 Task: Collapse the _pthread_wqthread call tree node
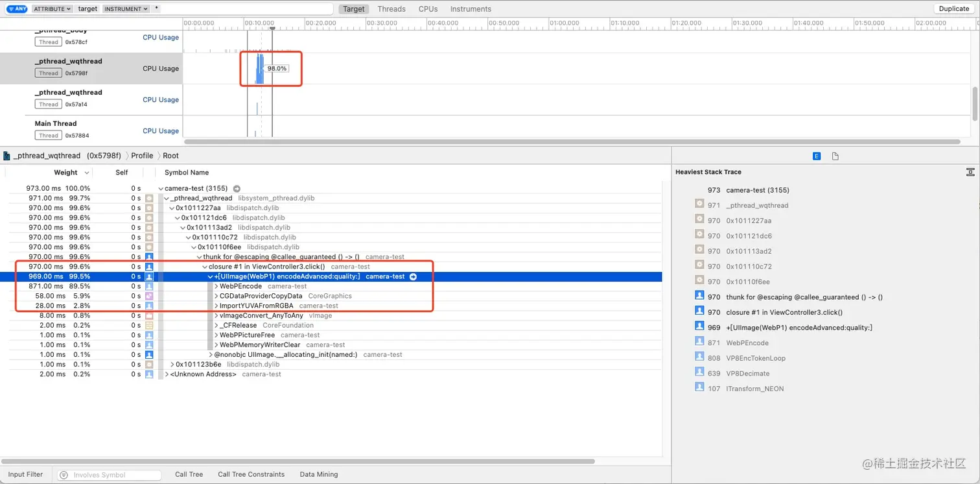[x=167, y=198]
